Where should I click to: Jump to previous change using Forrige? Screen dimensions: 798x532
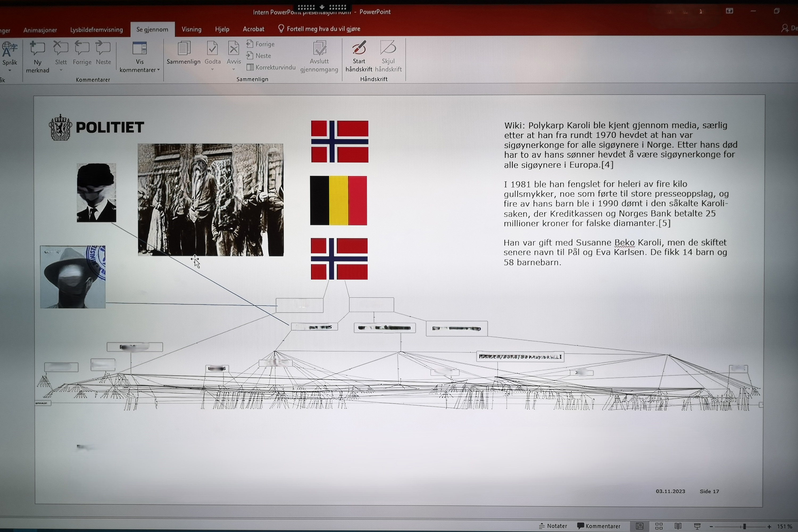260,44
